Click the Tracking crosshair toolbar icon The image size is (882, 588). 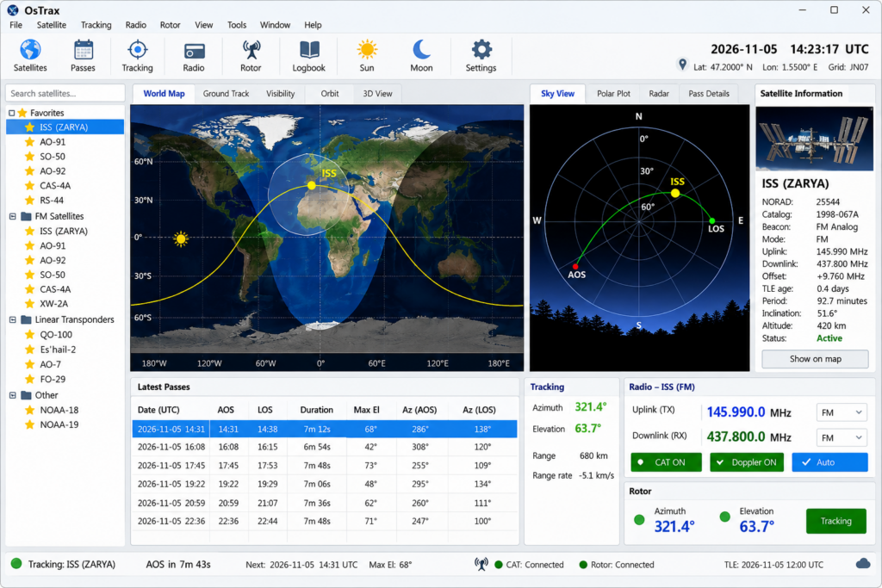137,49
